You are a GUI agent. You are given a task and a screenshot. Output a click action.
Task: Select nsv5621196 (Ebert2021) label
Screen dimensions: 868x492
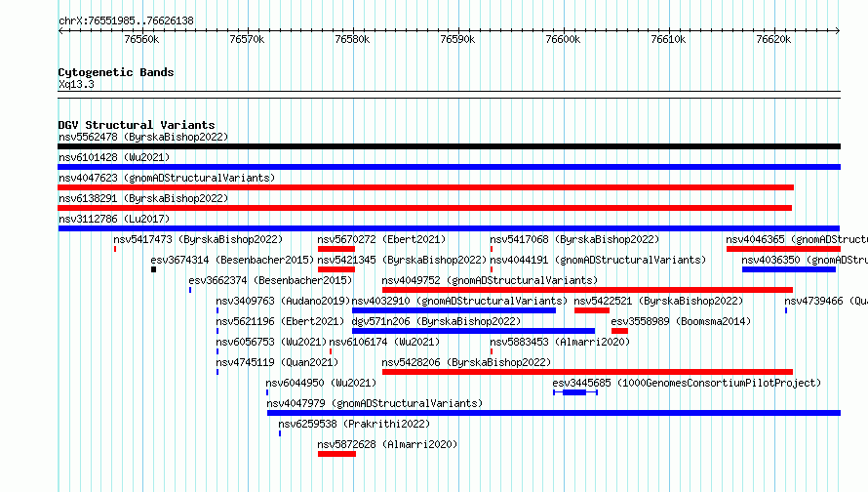[x=280, y=321]
